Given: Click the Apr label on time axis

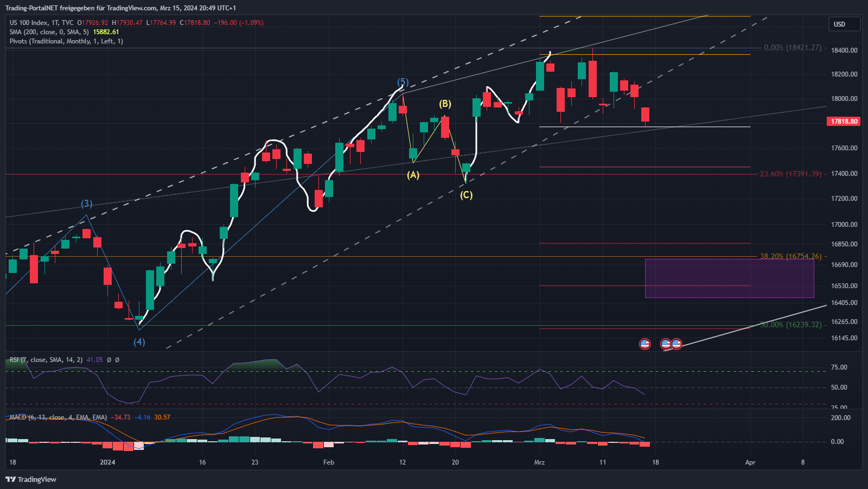Looking at the screenshot, I should [x=750, y=462].
